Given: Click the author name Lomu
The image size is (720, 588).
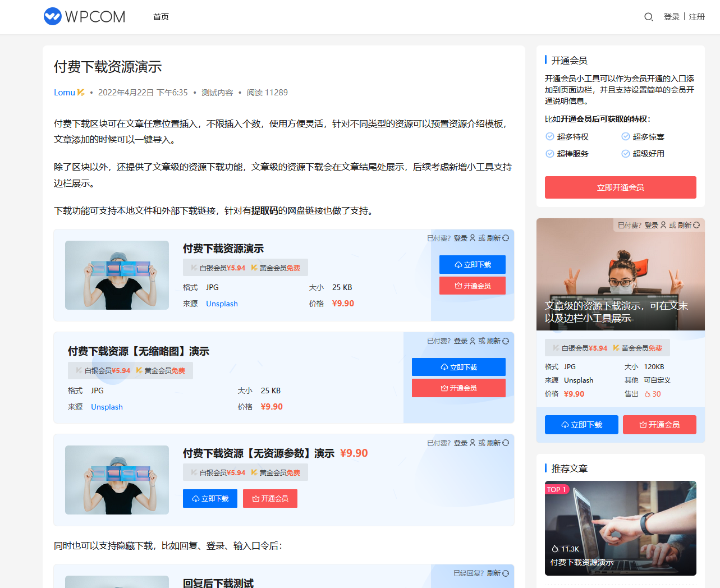Looking at the screenshot, I should [x=64, y=93].
